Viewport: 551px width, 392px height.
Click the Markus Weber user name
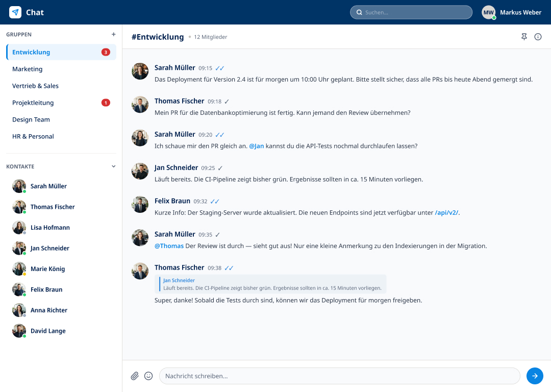[x=520, y=12]
